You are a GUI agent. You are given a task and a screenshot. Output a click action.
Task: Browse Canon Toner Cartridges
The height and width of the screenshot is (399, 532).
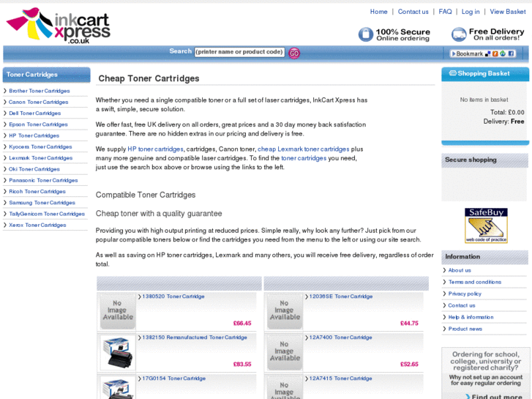(x=38, y=102)
